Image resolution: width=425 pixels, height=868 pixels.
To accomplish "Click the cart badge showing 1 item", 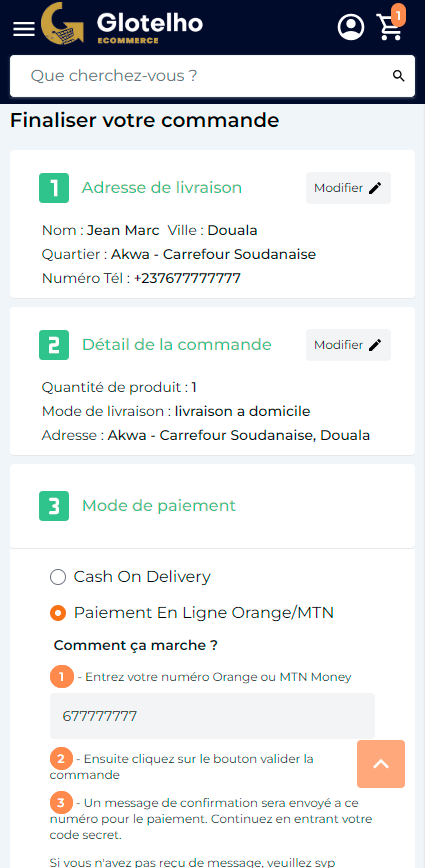I will [398, 16].
